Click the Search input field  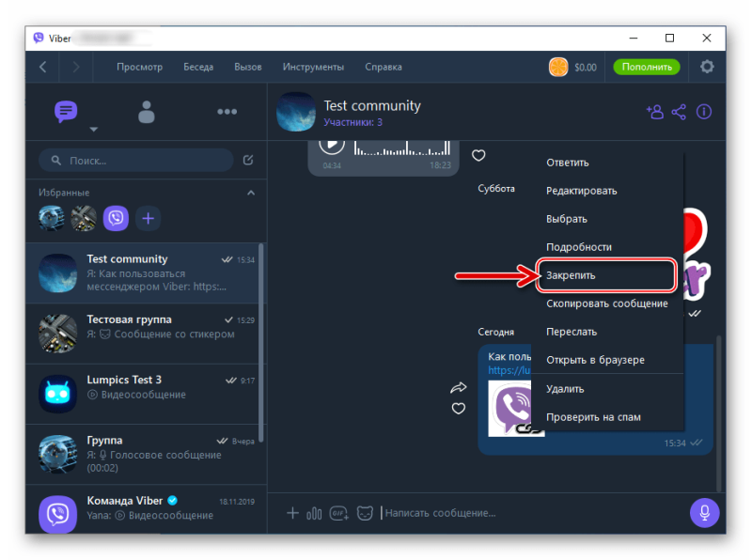pos(135,160)
